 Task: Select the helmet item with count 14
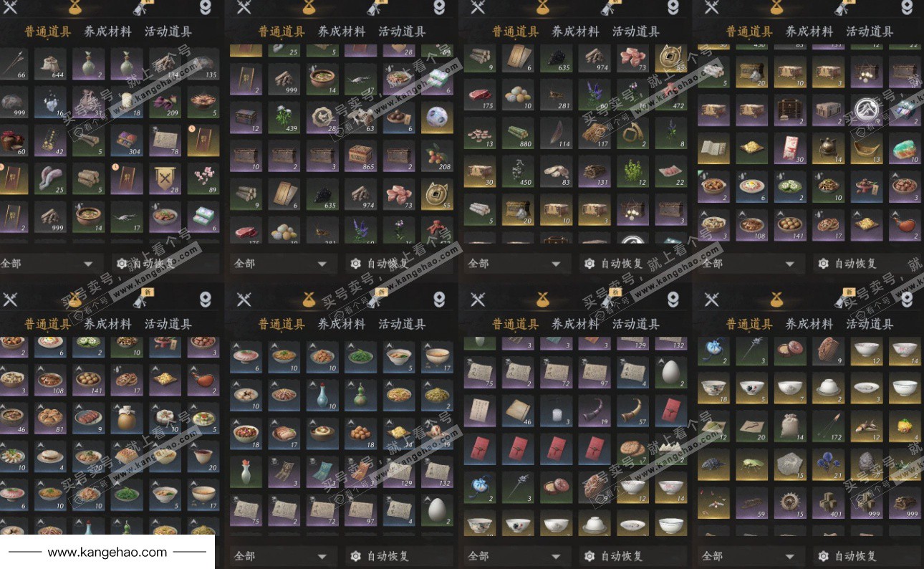pos(828,148)
